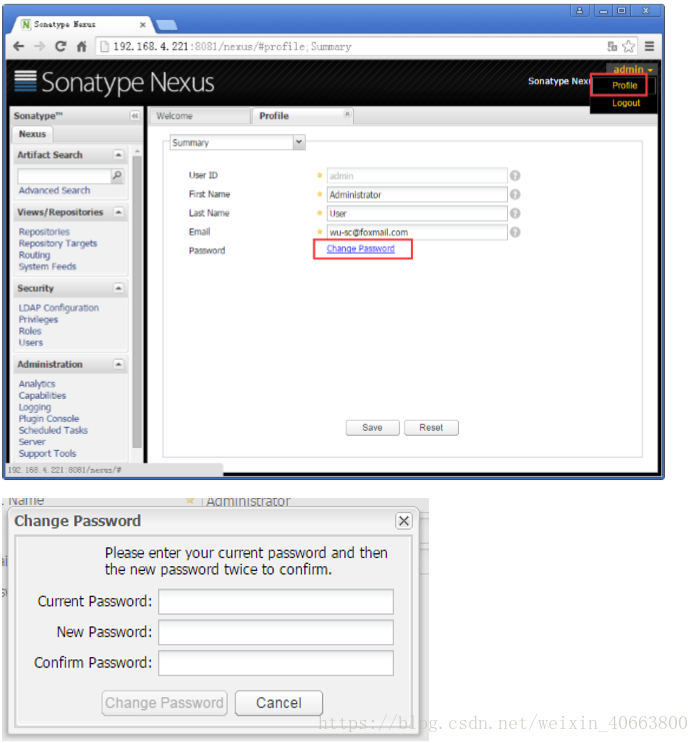699x743 pixels.
Task: Collapse the Administration section
Action: [118, 364]
